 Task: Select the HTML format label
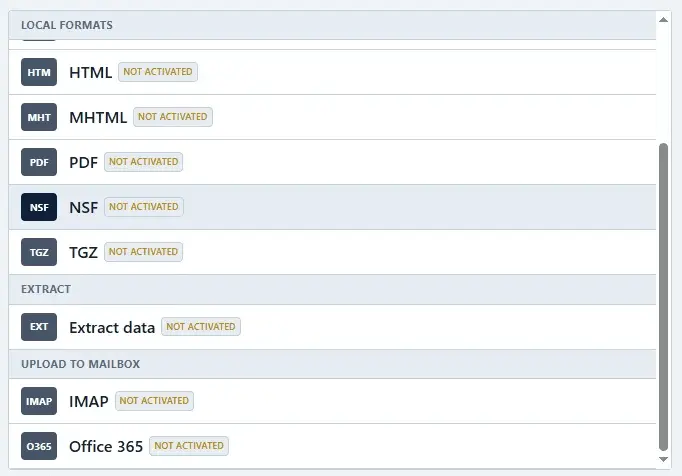coord(90,73)
